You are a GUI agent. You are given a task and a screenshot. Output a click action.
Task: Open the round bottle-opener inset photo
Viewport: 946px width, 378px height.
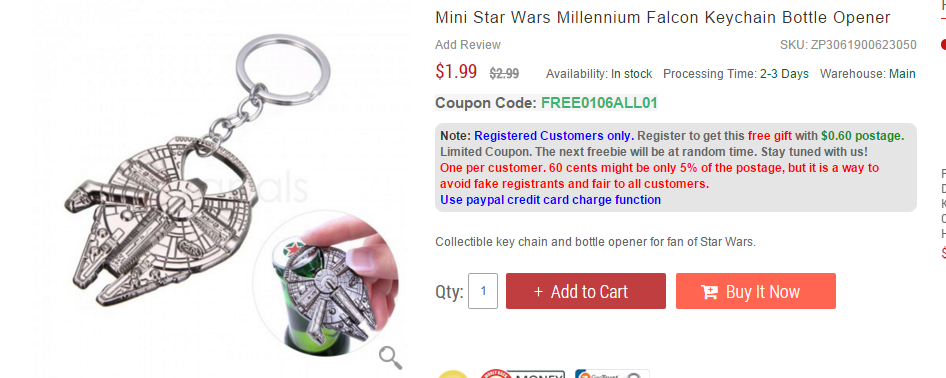tap(326, 283)
